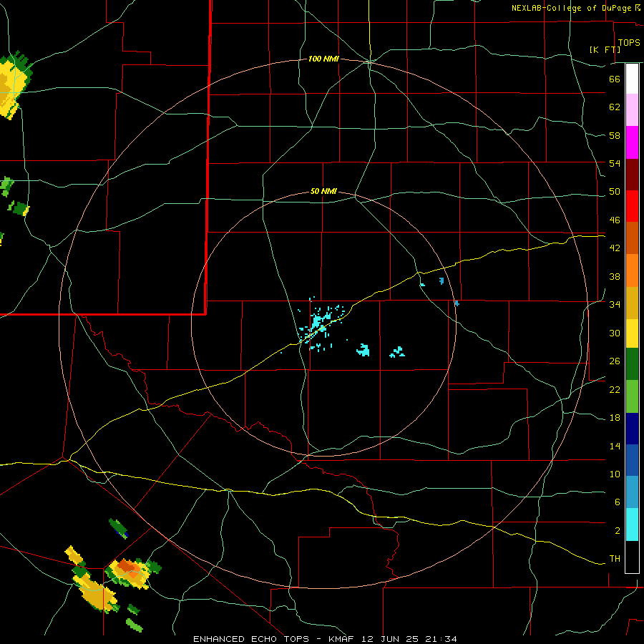The height and width of the screenshot is (644, 644).
Task: Click the legend value '10'
Action: point(615,474)
